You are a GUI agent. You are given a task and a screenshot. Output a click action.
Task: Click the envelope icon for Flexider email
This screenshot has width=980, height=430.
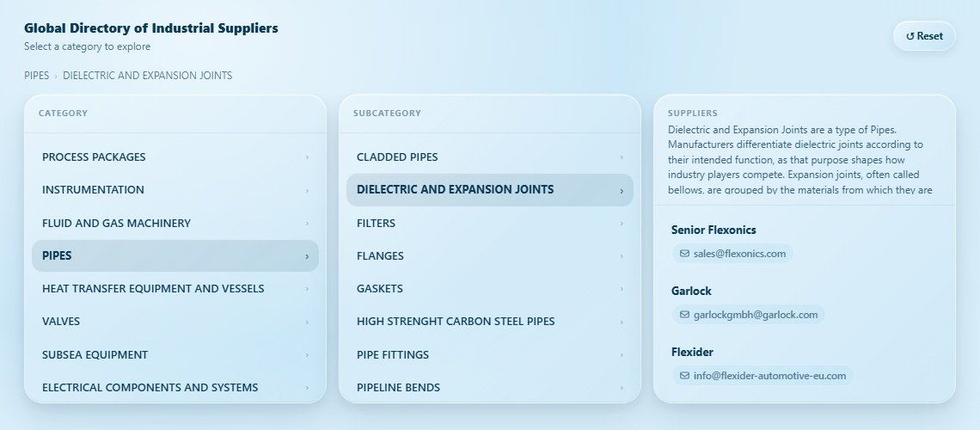[684, 376]
